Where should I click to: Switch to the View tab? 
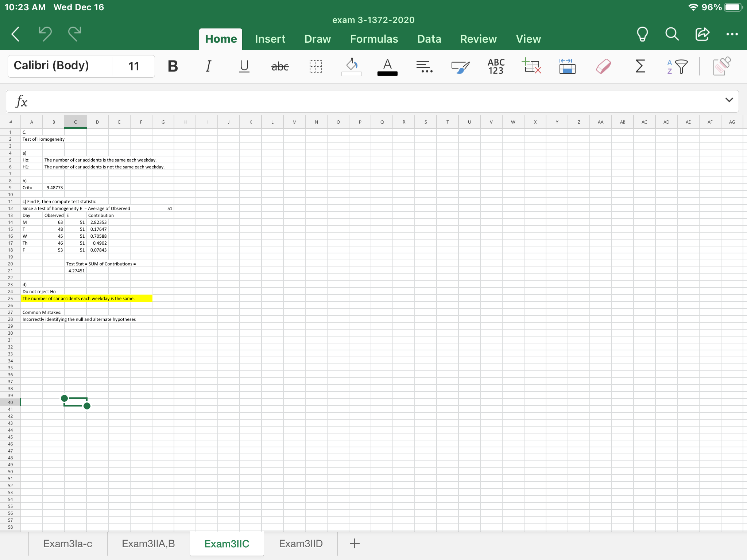pos(528,39)
